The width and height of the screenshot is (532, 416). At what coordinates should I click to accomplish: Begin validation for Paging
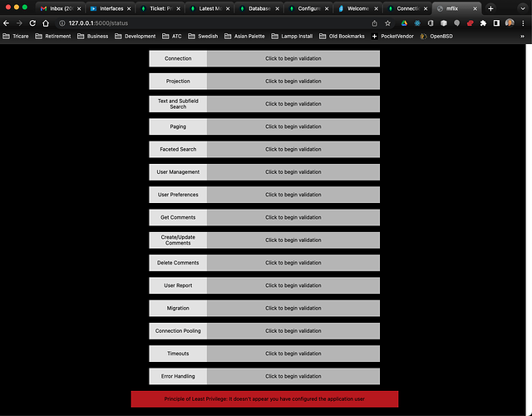tap(293, 126)
